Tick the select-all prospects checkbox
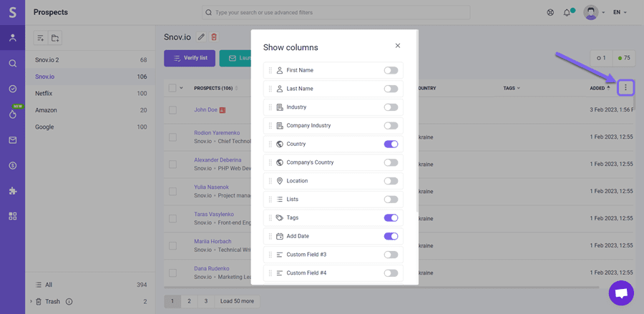This screenshot has width=644, height=314. tap(172, 88)
